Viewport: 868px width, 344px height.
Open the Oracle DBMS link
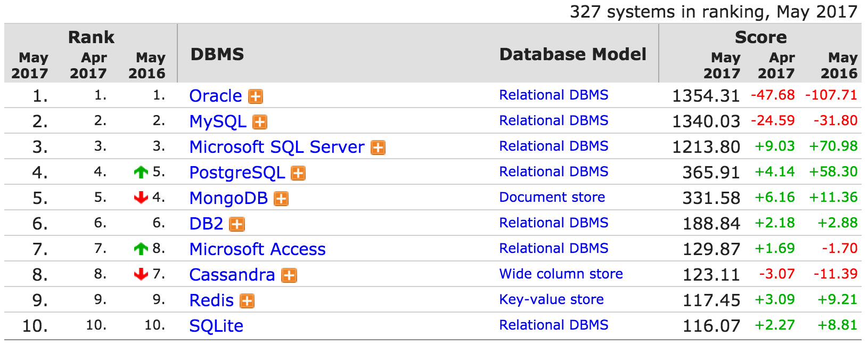[x=216, y=96]
